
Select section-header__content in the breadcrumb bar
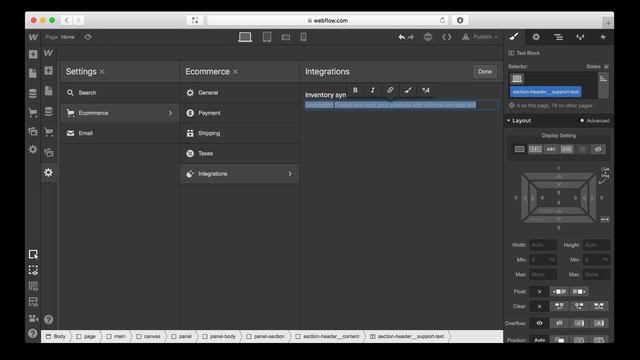pyautogui.click(x=328, y=337)
